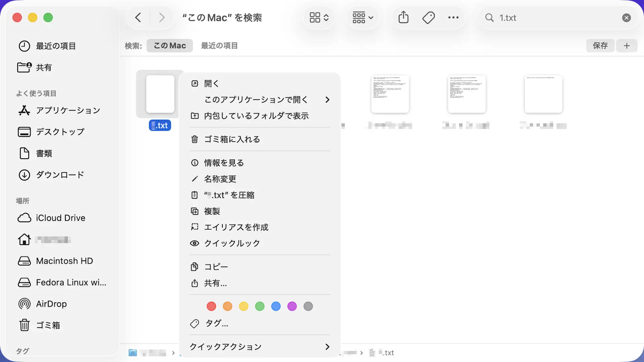Choose ゴミ箱に入れる from context menu

pyautogui.click(x=232, y=139)
